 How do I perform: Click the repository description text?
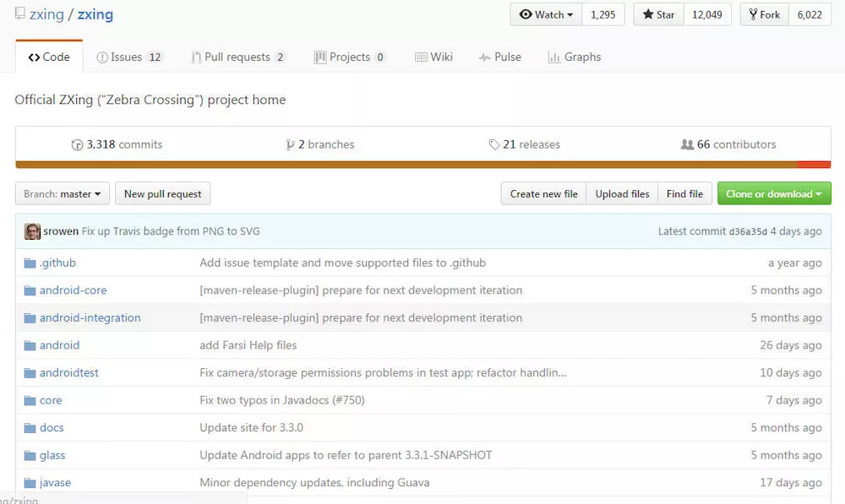coord(150,100)
